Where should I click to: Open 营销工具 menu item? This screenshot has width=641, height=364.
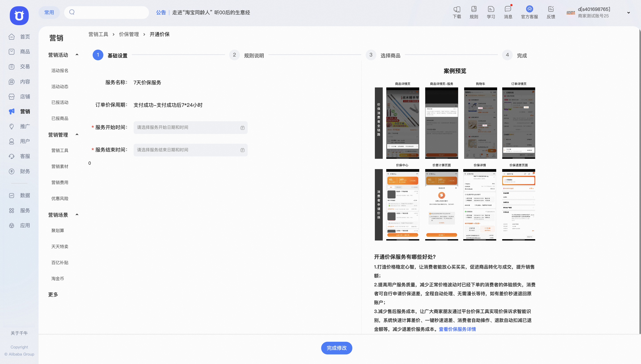(60, 150)
